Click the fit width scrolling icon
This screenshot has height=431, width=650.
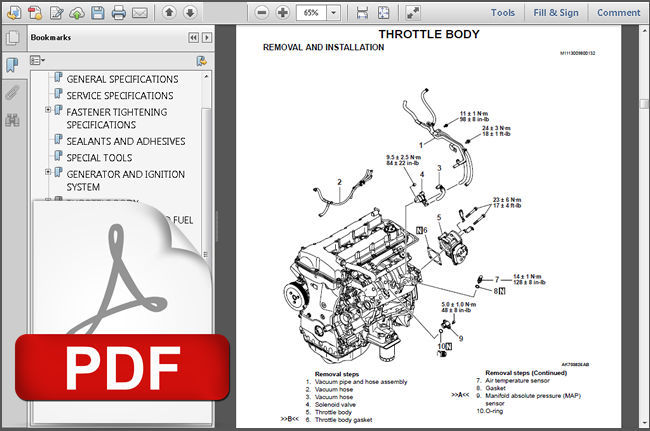pyautogui.click(x=362, y=13)
